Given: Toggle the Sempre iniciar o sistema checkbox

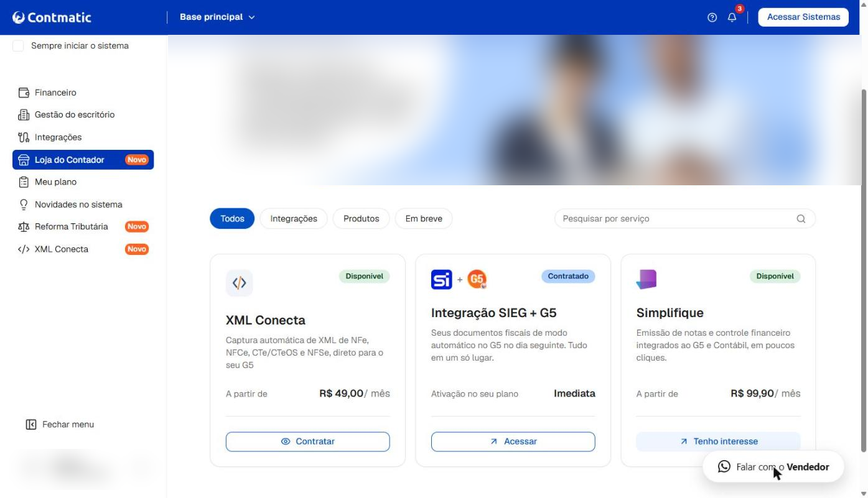Looking at the screenshot, I should coord(18,46).
